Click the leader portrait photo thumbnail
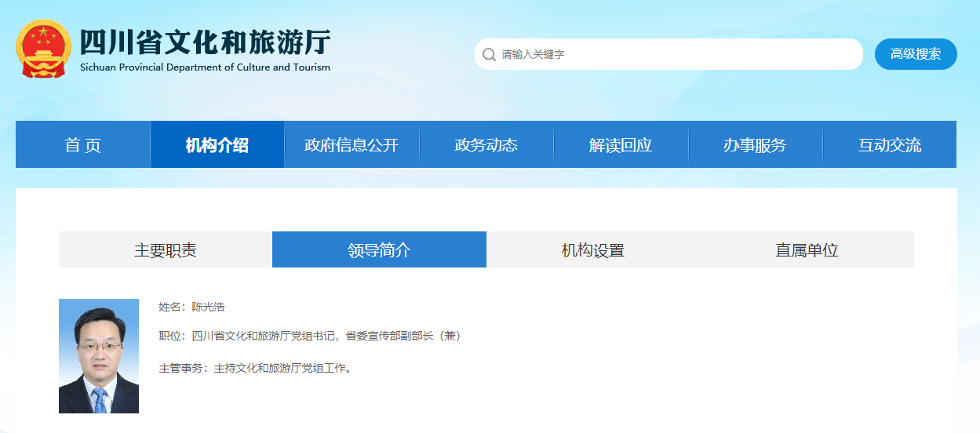The height and width of the screenshot is (433, 980). [x=99, y=356]
